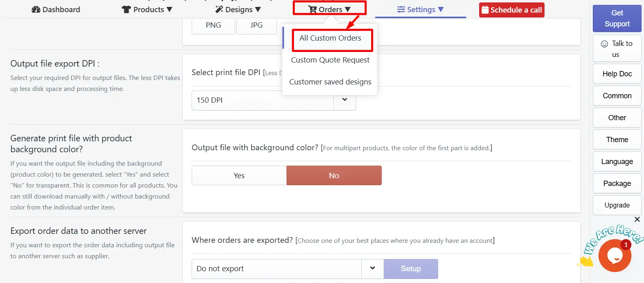Click the Get Support button

click(x=617, y=18)
